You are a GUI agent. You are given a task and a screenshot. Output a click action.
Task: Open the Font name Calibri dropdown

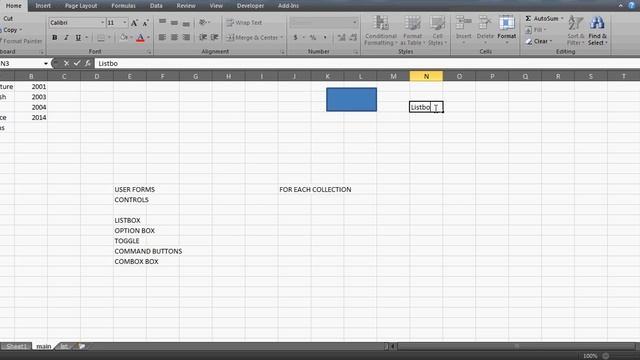(102, 23)
